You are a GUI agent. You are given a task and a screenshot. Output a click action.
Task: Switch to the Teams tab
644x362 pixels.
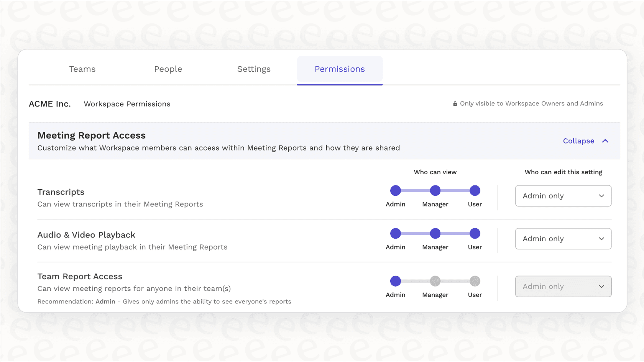point(82,69)
